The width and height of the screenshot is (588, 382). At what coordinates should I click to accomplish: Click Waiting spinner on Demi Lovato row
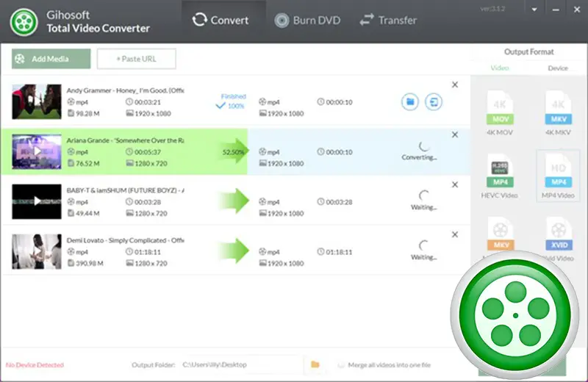click(x=424, y=245)
